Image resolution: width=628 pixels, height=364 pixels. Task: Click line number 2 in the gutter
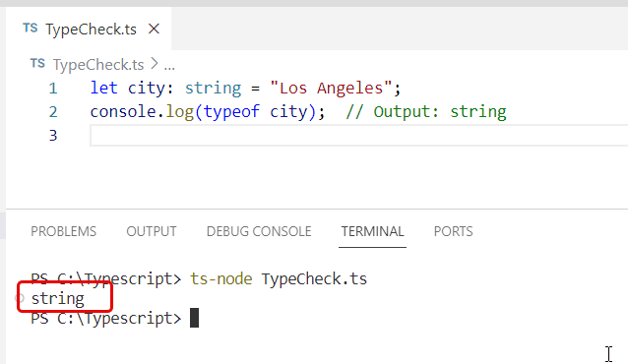(53, 112)
